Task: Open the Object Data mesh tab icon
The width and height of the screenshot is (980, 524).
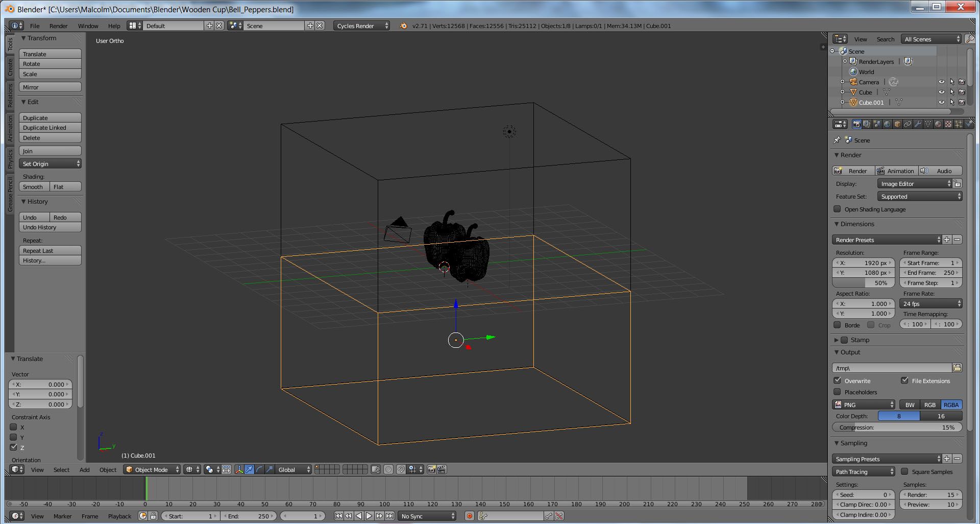Action: [x=928, y=124]
